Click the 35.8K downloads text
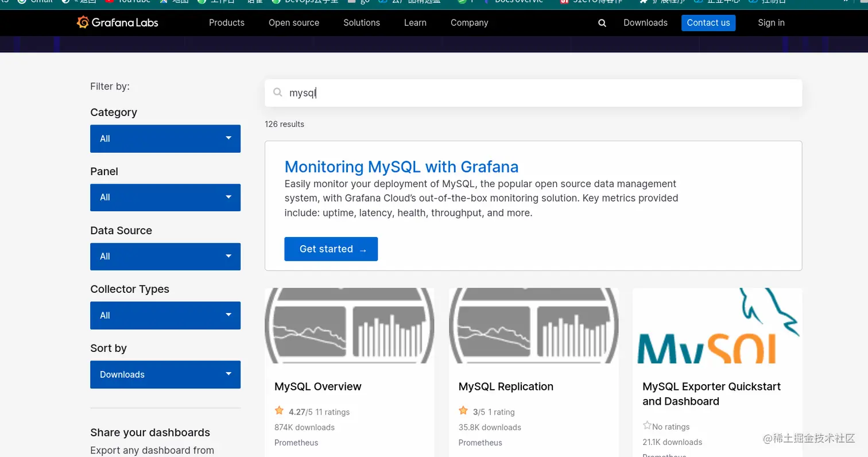 point(490,427)
